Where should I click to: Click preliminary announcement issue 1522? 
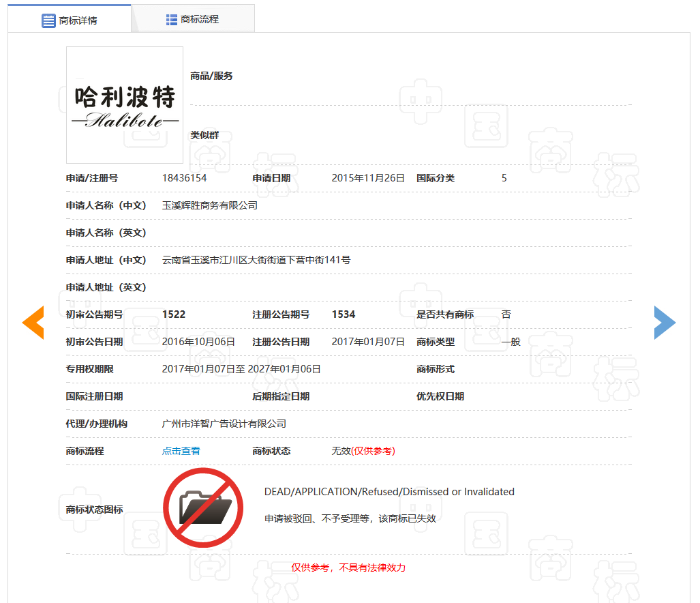click(x=174, y=314)
